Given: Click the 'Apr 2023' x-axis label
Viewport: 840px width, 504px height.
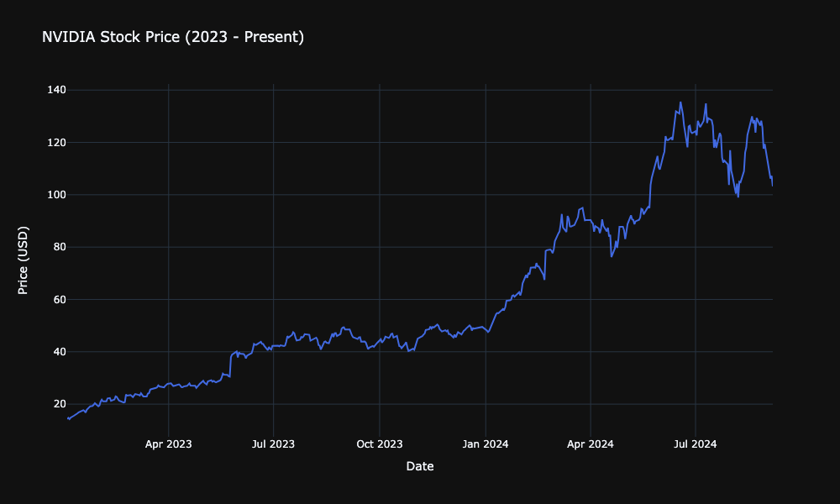Looking at the screenshot, I should coord(168,444).
